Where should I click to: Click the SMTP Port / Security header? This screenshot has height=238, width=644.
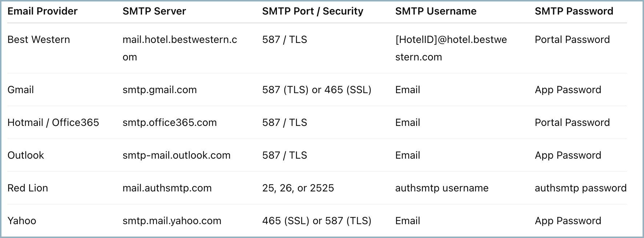(x=313, y=11)
